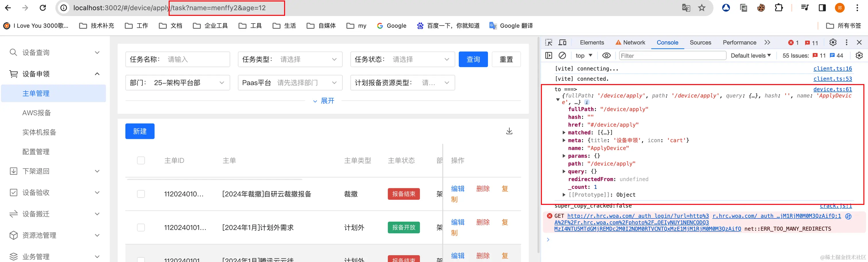Show the console sidebar icon
This screenshot has width=868, height=262.
click(549, 56)
